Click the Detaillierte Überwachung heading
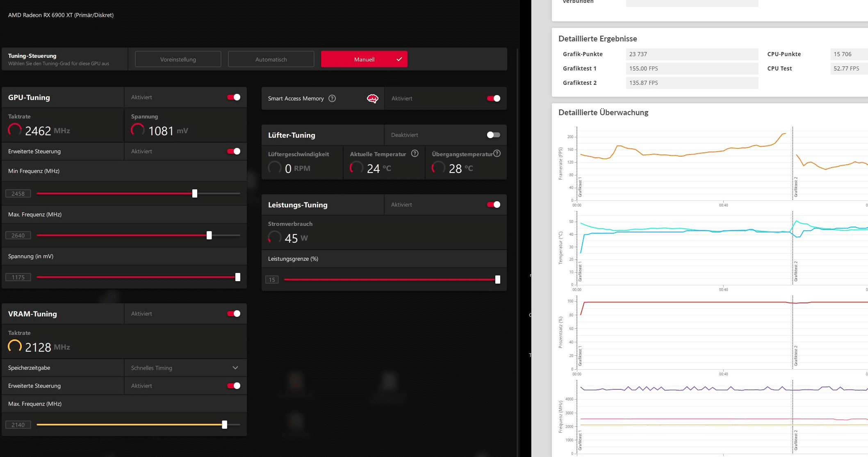This screenshot has height=457, width=868. point(604,112)
